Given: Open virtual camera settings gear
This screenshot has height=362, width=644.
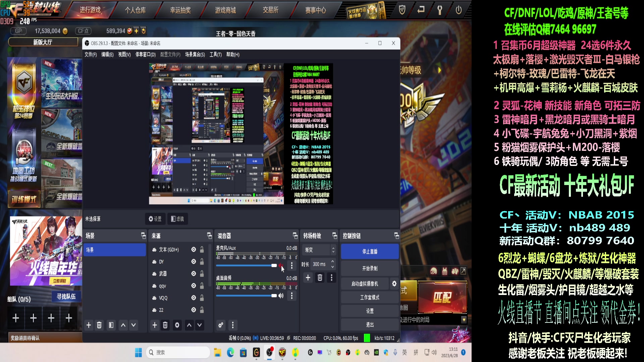Looking at the screenshot, I should pos(394,284).
